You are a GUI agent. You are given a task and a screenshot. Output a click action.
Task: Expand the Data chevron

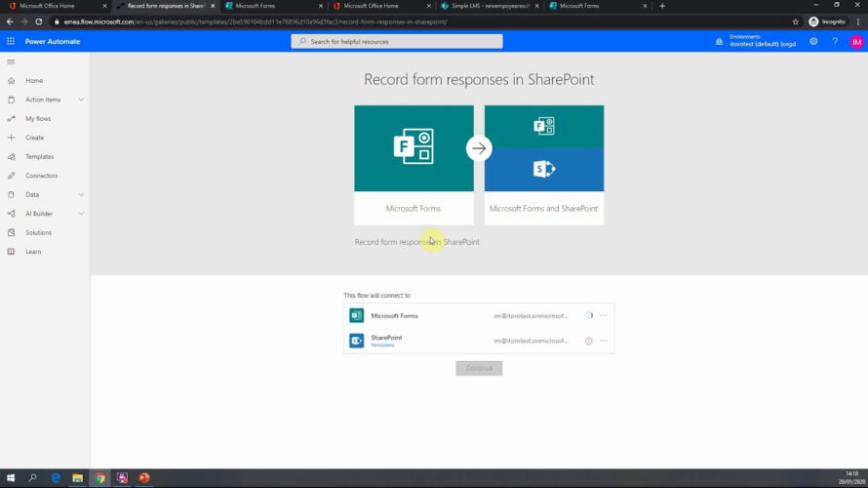click(81, 194)
